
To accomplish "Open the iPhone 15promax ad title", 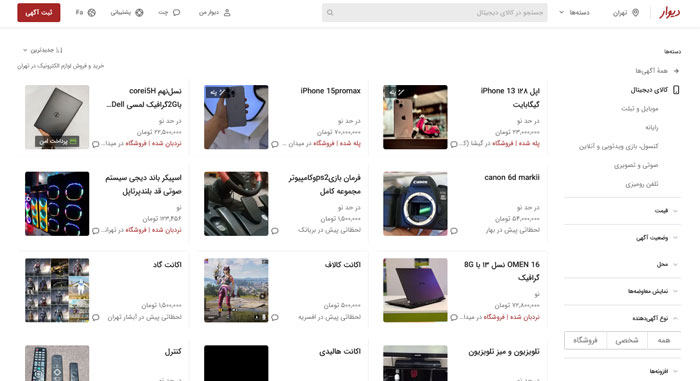I will coord(330,91).
